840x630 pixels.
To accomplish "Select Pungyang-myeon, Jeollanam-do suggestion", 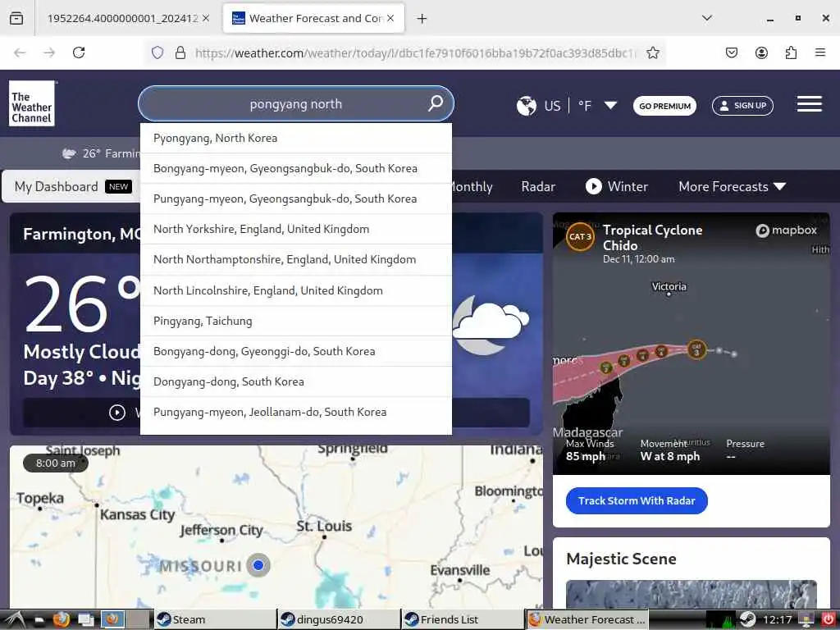I will (x=296, y=412).
